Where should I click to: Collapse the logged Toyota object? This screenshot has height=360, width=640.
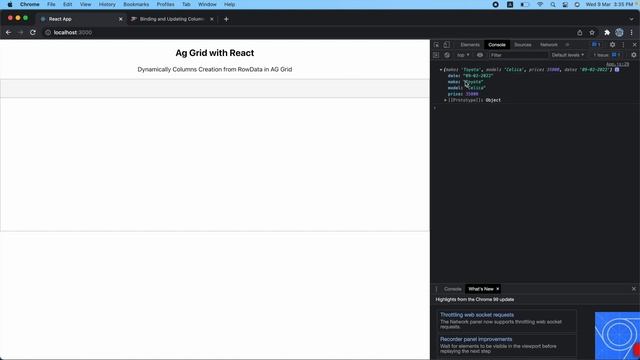click(x=441, y=70)
